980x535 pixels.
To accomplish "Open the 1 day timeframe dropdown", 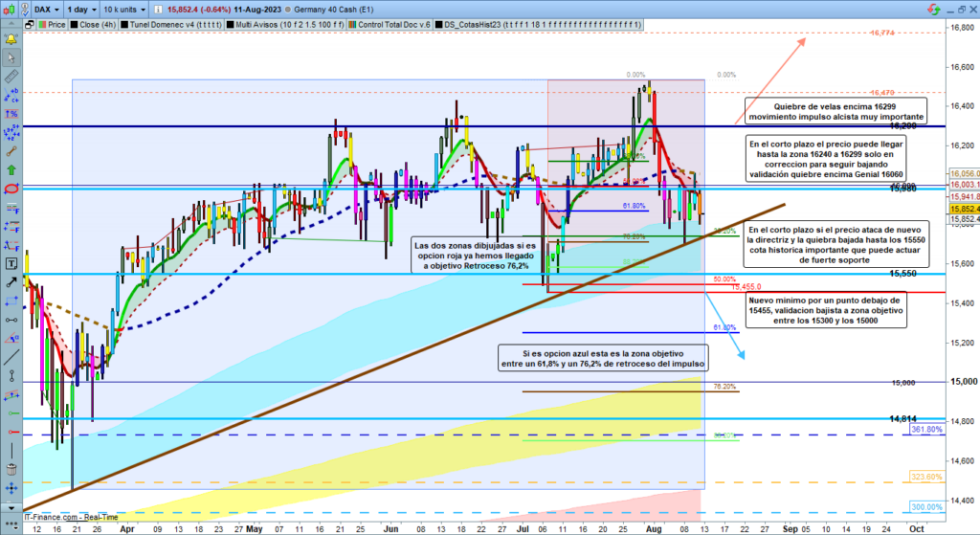I will point(84,8).
